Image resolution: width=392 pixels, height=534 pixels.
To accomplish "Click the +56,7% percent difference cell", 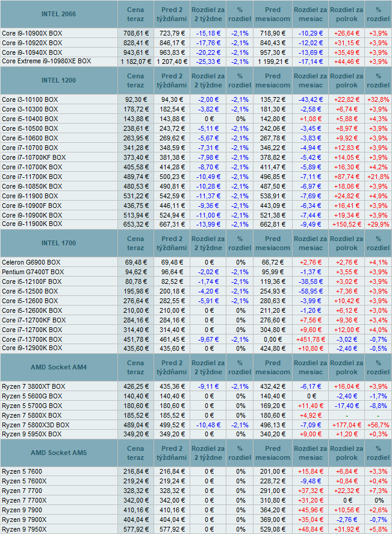I will (x=378, y=425).
